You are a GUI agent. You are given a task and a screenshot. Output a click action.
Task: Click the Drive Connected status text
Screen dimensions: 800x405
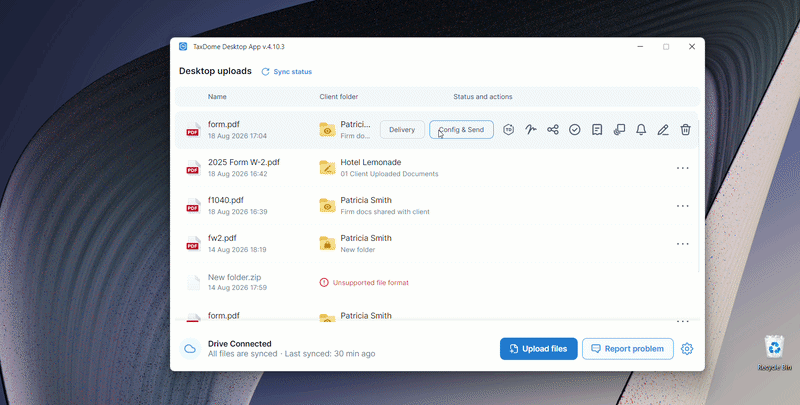240,344
